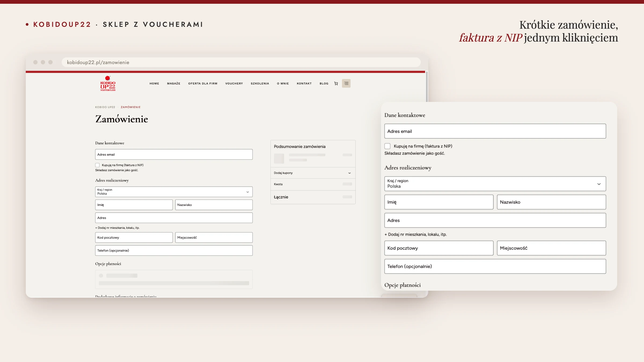Open the BLOG nav item

324,83
